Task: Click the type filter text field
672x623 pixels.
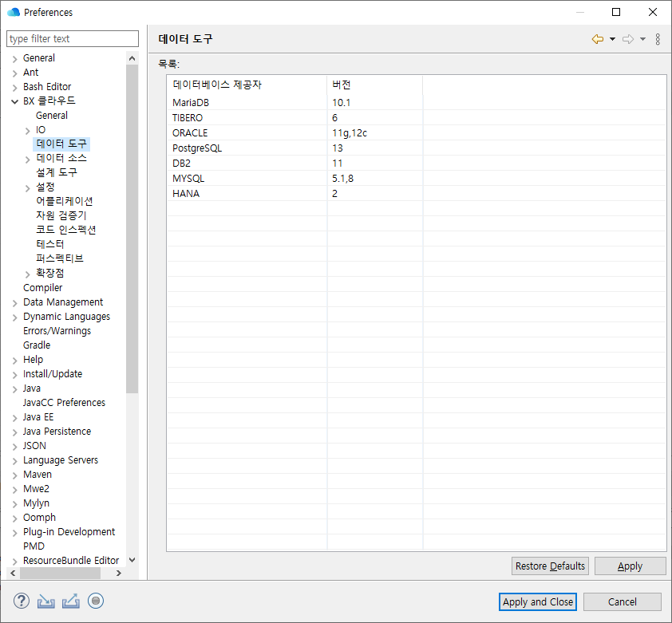Action: pyautogui.click(x=72, y=38)
